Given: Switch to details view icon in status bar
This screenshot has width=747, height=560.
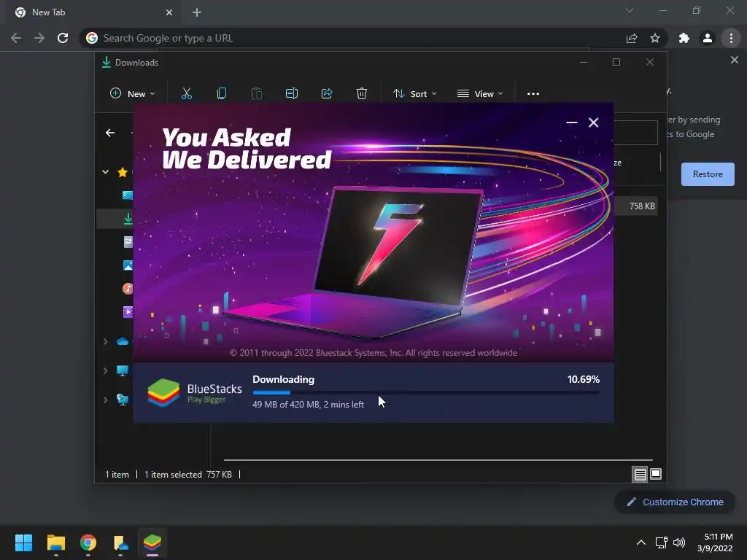Looking at the screenshot, I should click(x=640, y=474).
